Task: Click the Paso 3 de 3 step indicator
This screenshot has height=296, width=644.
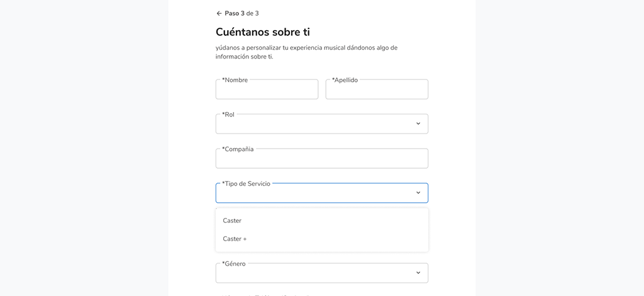Action: [x=241, y=13]
